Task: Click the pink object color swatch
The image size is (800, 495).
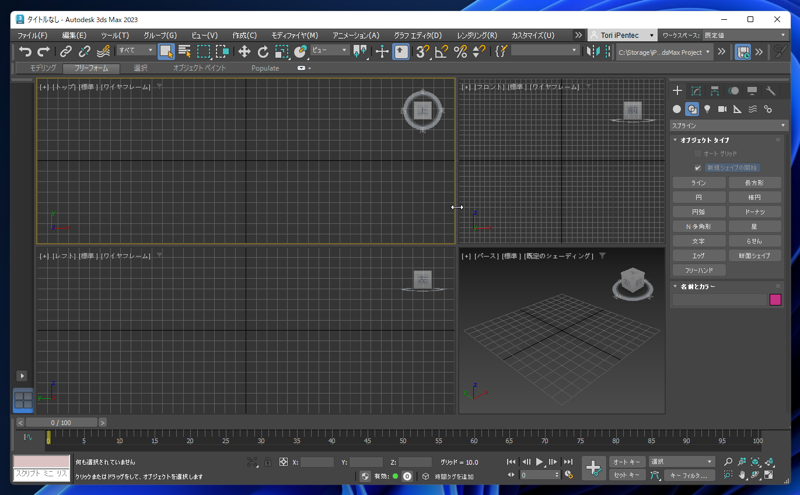Action: tap(776, 300)
